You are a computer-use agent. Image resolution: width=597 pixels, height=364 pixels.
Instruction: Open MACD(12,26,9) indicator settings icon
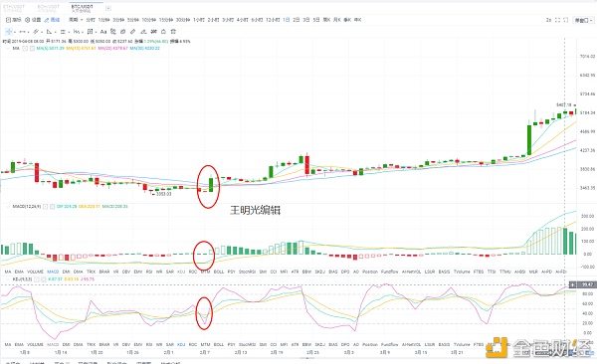(45, 207)
